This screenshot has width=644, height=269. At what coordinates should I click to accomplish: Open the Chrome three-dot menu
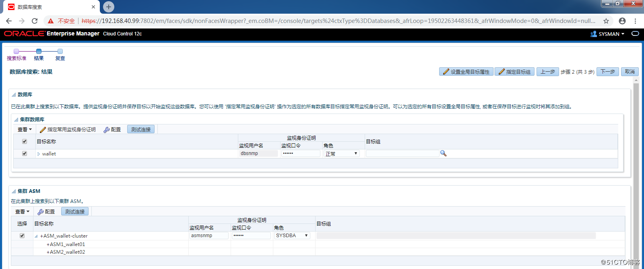[x=635, y=21]
